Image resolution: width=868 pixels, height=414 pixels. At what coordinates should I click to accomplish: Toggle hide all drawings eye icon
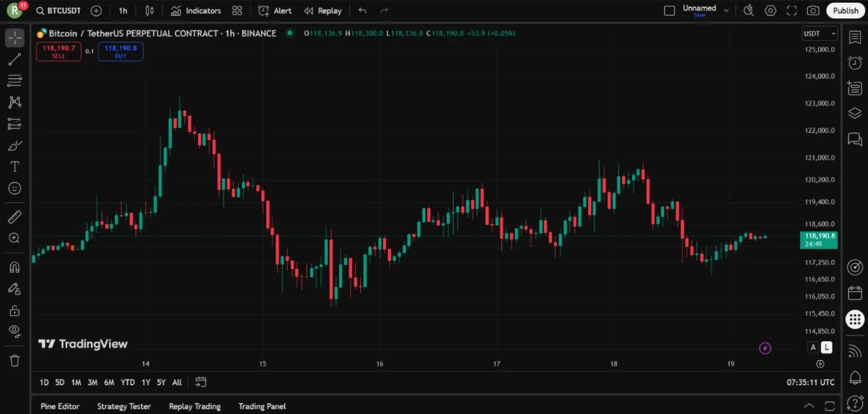15,332
